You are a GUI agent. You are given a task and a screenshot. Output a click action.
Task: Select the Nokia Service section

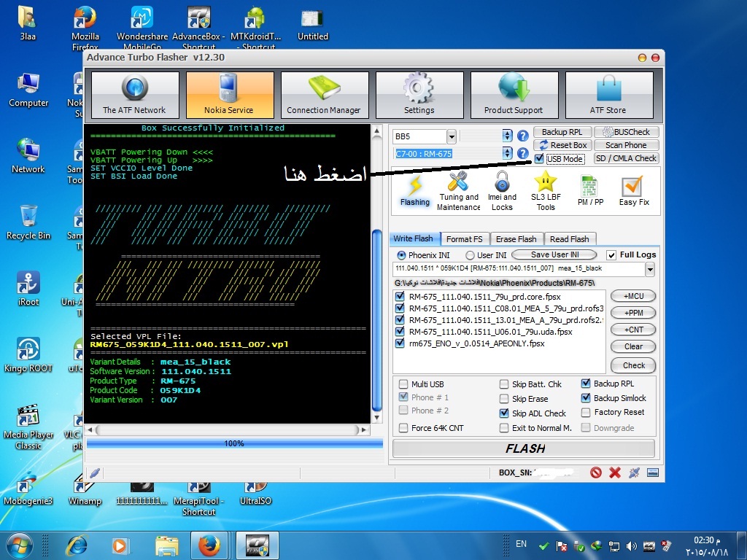click(x=230, y=95)
